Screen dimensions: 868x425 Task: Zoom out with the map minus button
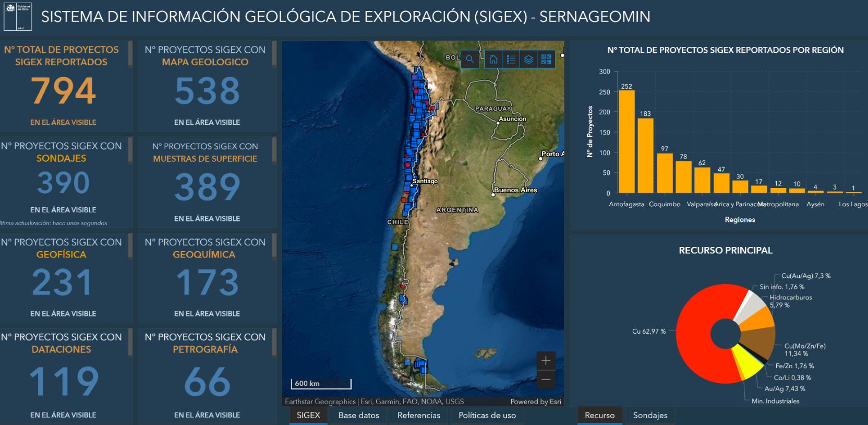tap(546, 380)
